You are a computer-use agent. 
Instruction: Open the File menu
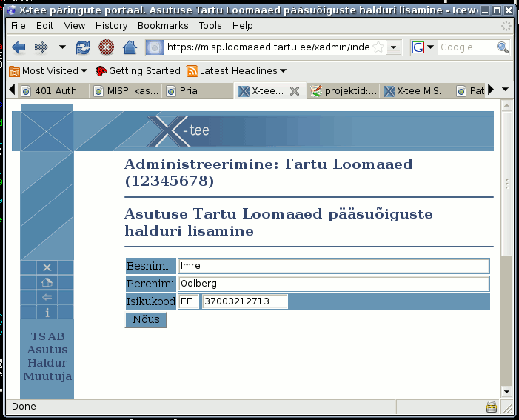19,26
